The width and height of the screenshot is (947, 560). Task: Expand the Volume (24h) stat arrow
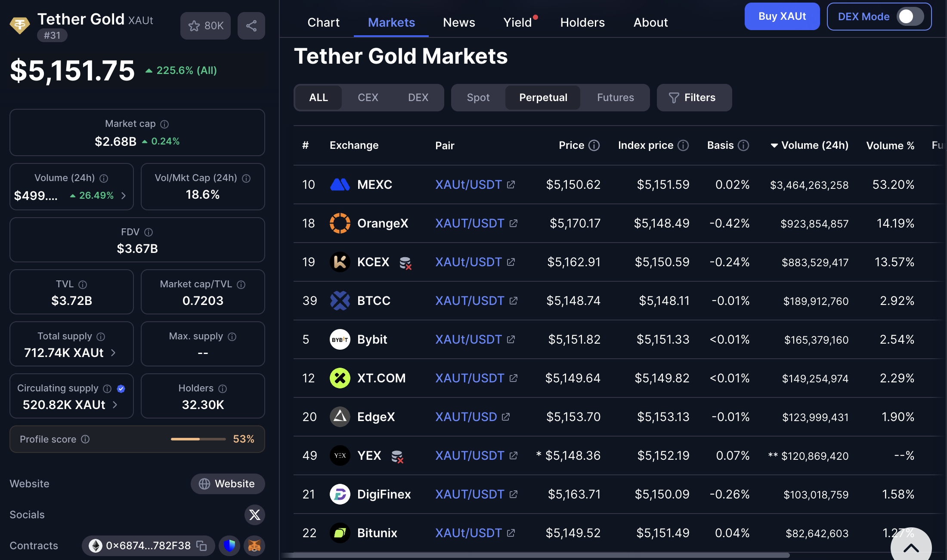tap(124, 195)
